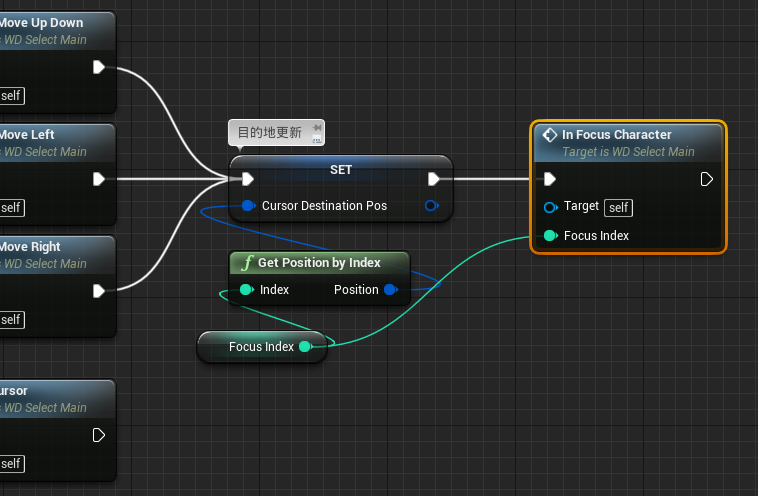The image size is (758, 496).
Task: Click the SET node blue value output pin
Action: click(431, 205)
